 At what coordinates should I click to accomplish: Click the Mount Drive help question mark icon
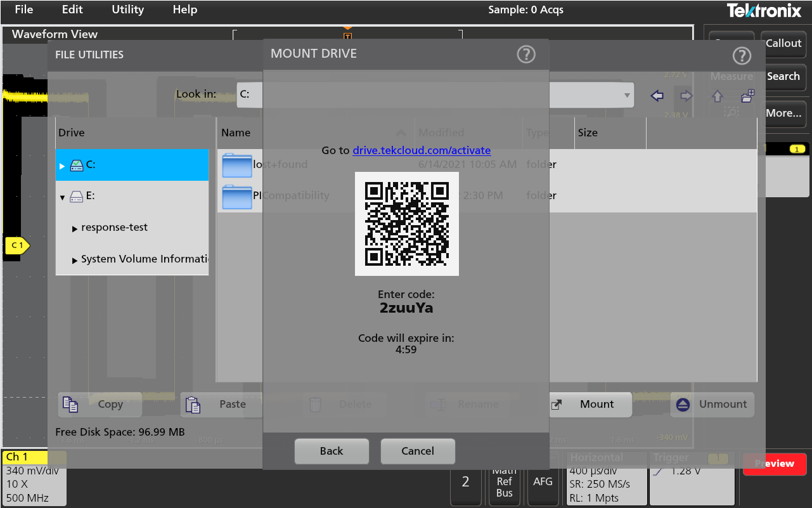[526, 55]
